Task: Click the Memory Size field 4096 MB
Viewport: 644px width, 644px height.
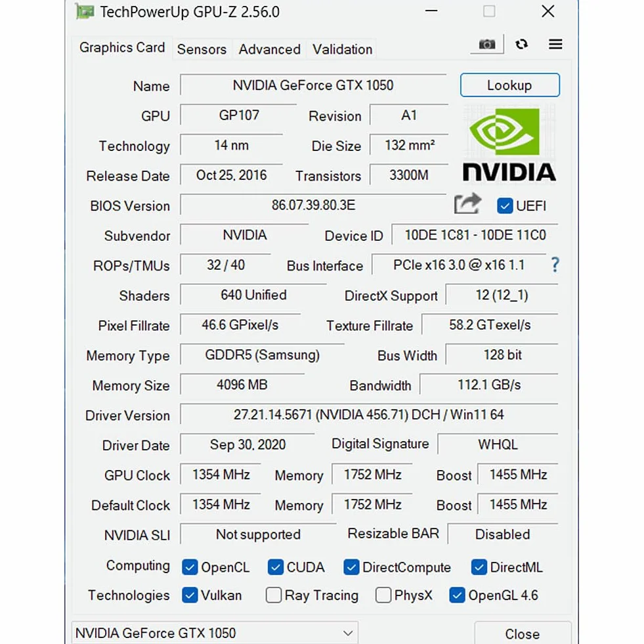Action: click(x=242, y=385)
